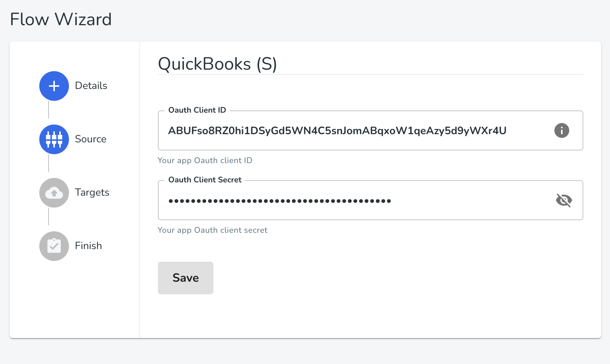Select the Source step connector icon
The height and width of the screenshot is (364, 610).
[x=54, y=139]
